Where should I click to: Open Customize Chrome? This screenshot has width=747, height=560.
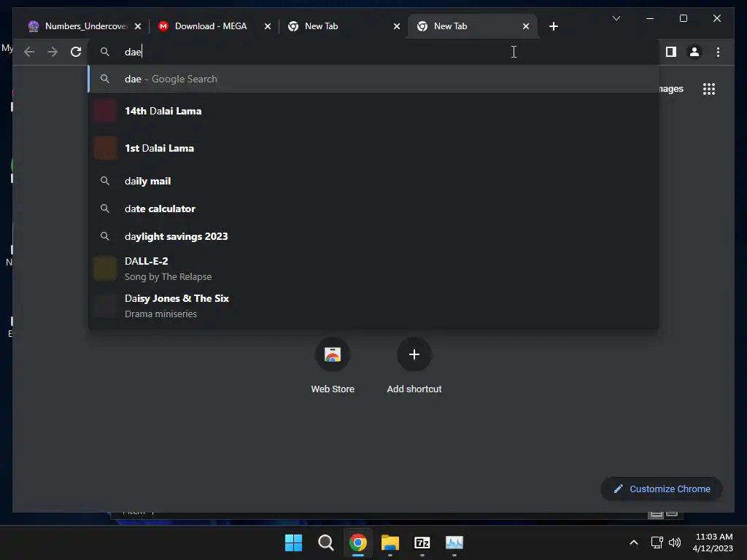pyautogui.click(x=662, y=489)
